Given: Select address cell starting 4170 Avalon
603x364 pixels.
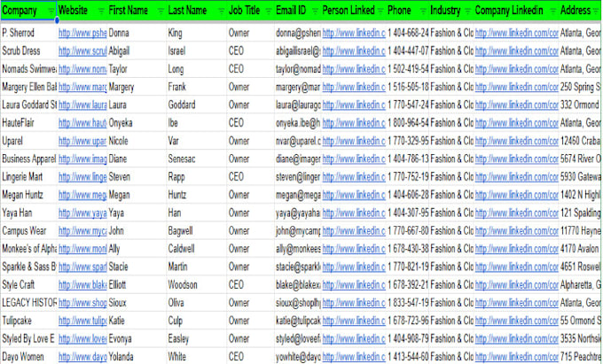Looking at the screenshot, I should tap(580, 249).
